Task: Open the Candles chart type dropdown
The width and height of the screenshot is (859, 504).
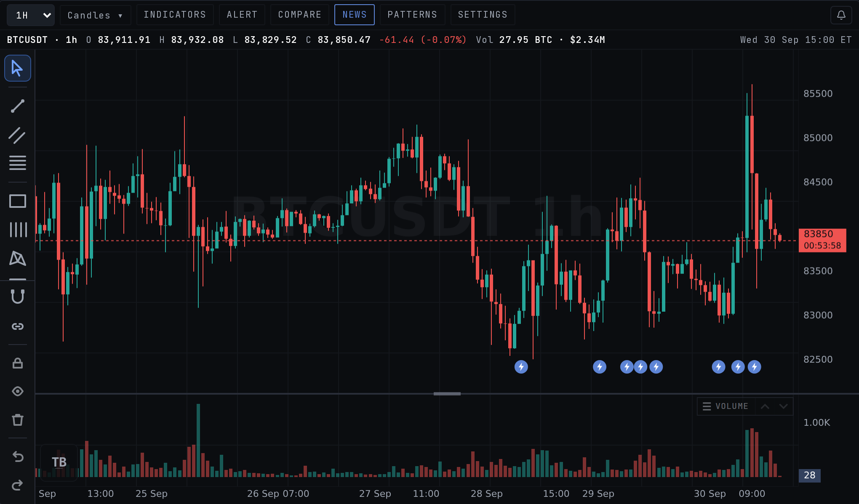Action: click(x=95, y=15)
